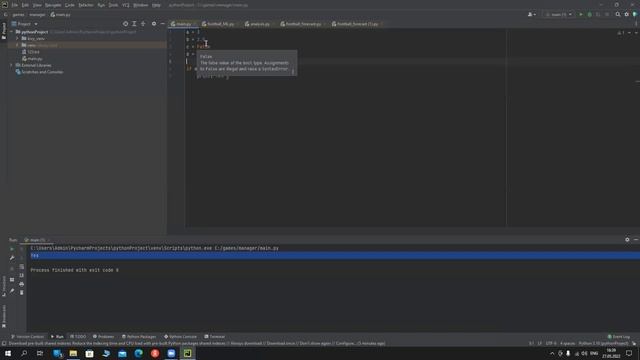Screen dimensions: 640x360
Task: Switch to the analysis.py editor tab
Action: [x=260, y=24]
